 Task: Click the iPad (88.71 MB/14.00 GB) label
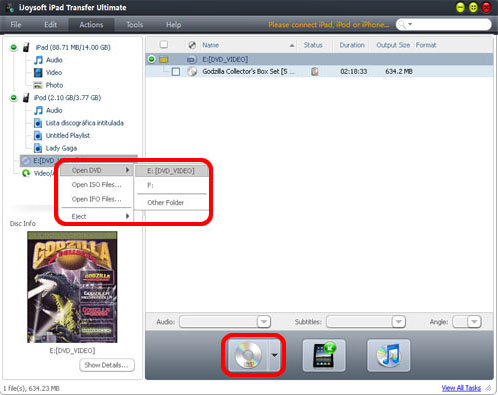tap(73, 47)
